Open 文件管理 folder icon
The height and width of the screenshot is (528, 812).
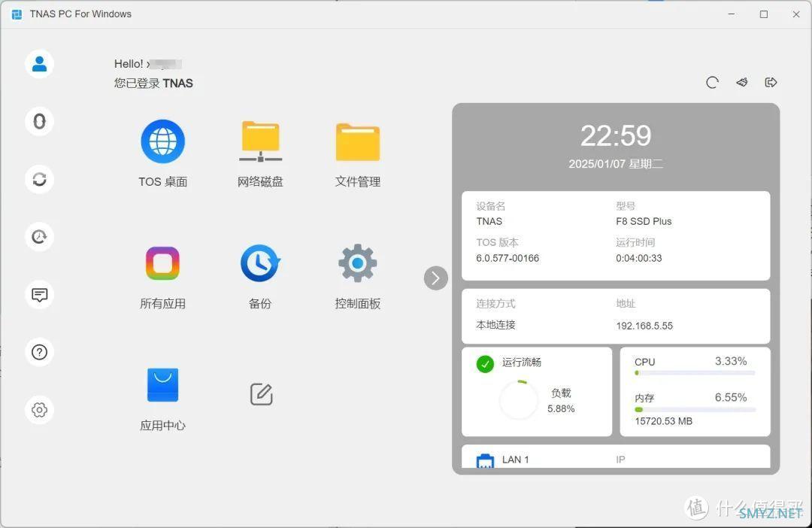358,142
